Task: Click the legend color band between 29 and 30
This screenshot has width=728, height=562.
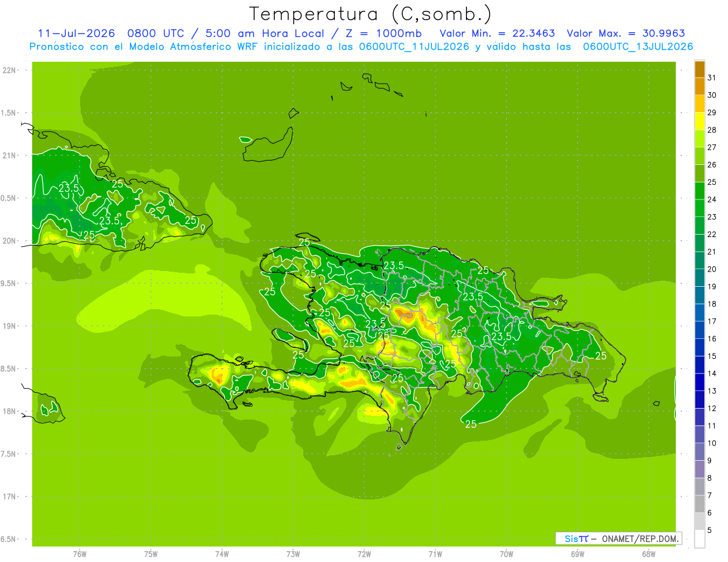Action: pyautogui.click(x=699, y=104)
